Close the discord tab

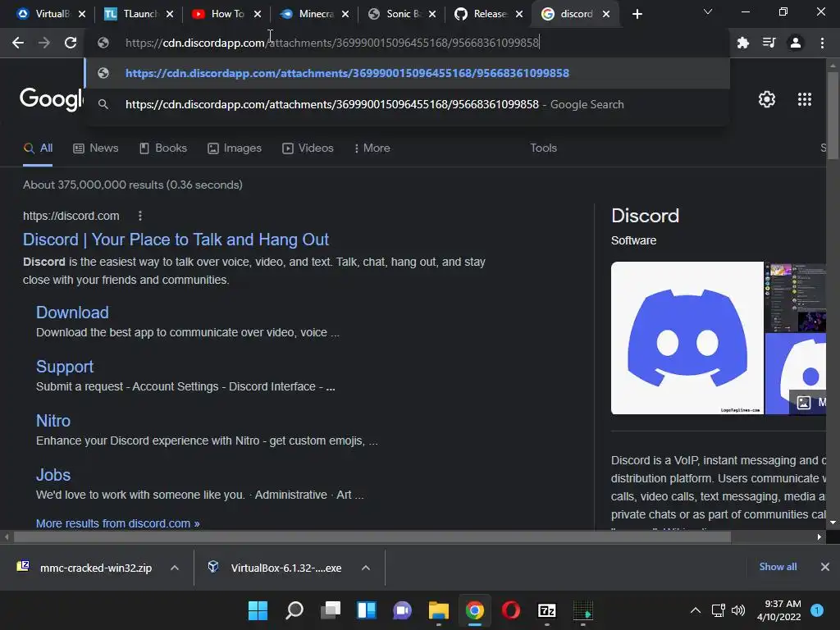(606, 14)
